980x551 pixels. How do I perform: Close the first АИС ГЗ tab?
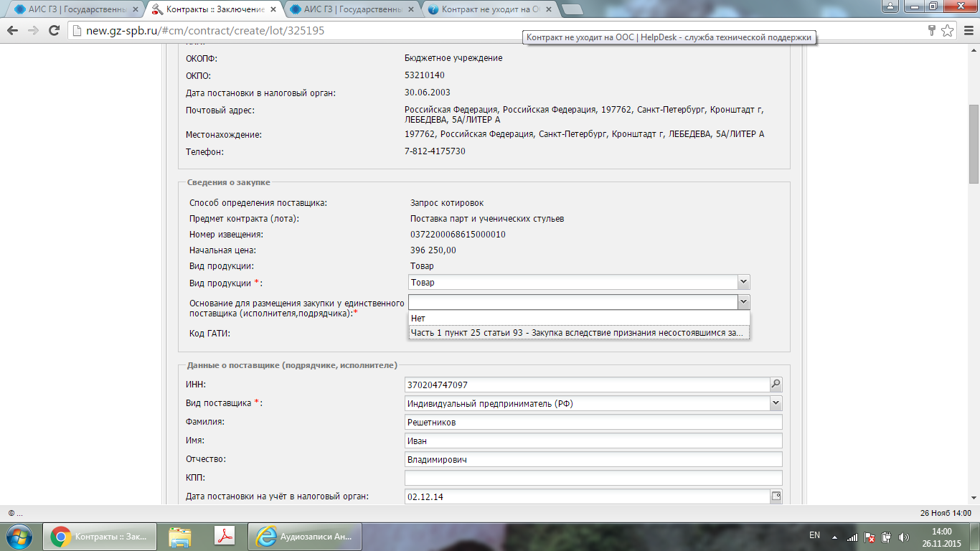136,9
